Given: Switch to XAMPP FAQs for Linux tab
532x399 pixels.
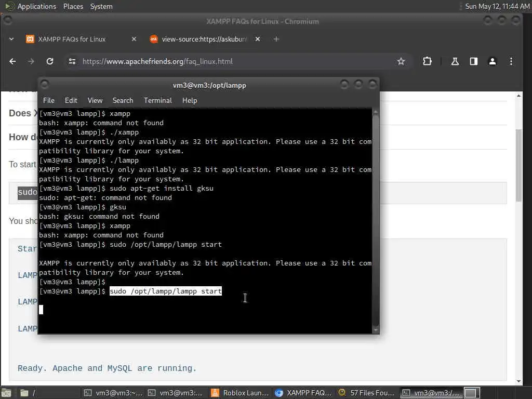Looking at the screenshot, I should 81,39.
